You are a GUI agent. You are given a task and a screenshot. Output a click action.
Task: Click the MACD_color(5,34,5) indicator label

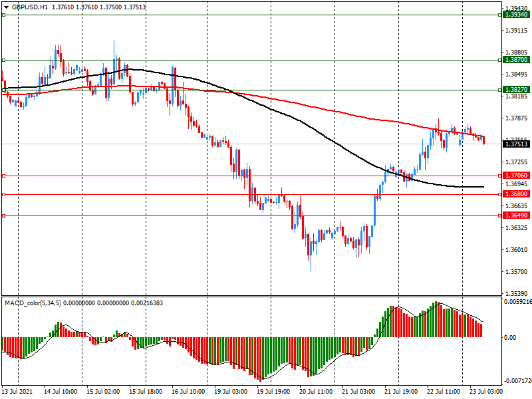click(33, 303)
